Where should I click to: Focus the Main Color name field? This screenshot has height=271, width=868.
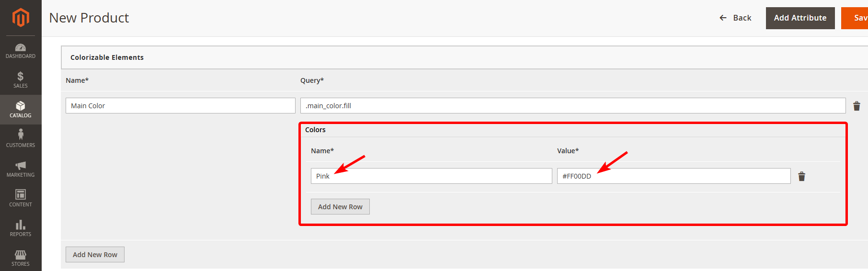click(x=180, y=106)
